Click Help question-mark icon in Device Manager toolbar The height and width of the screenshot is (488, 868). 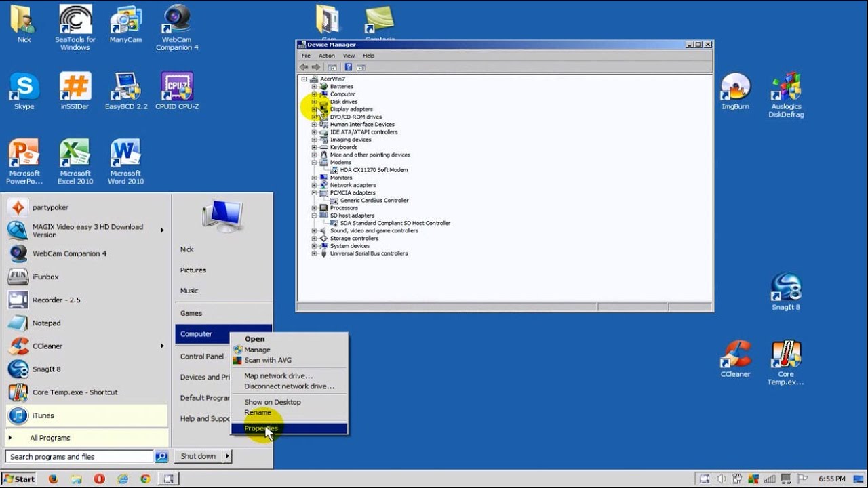pos(348,67)
